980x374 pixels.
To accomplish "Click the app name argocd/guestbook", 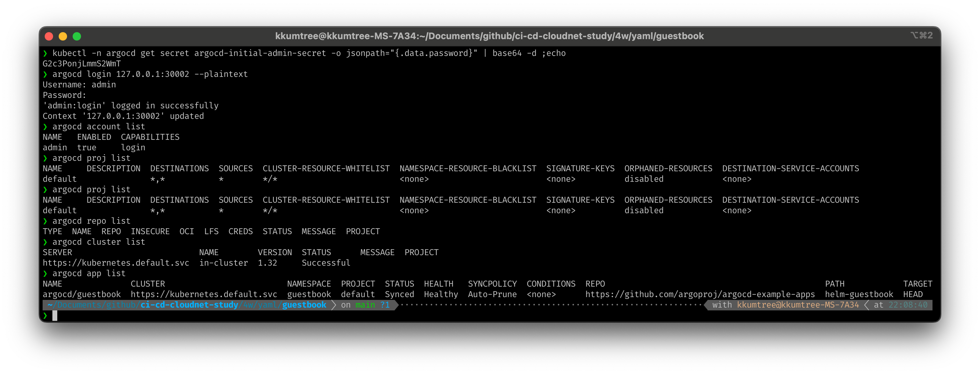I will click(81, 294).
